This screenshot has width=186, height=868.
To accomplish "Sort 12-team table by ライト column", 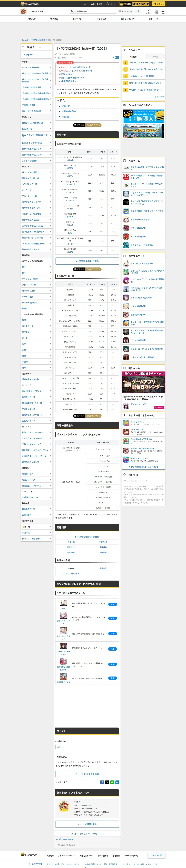I will point(113,152).
